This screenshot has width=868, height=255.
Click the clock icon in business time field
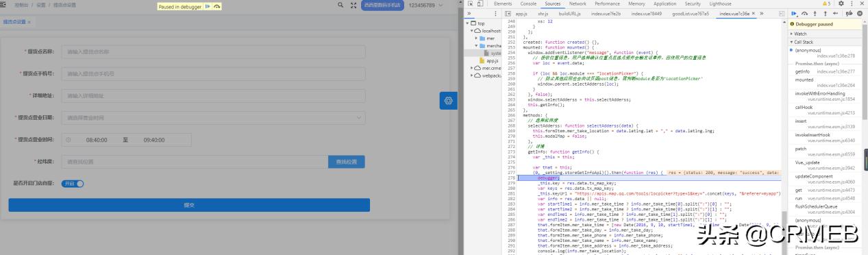(x=68, y=140)
